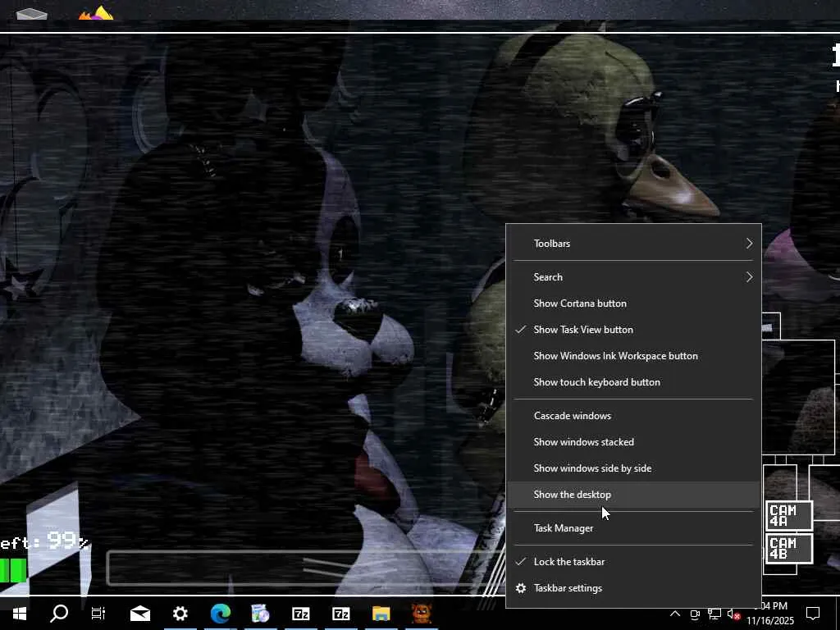Switch to CAM 4B on the map
Image resolution: width=840 pixels, height=630 pixels.
coord(789,549)
